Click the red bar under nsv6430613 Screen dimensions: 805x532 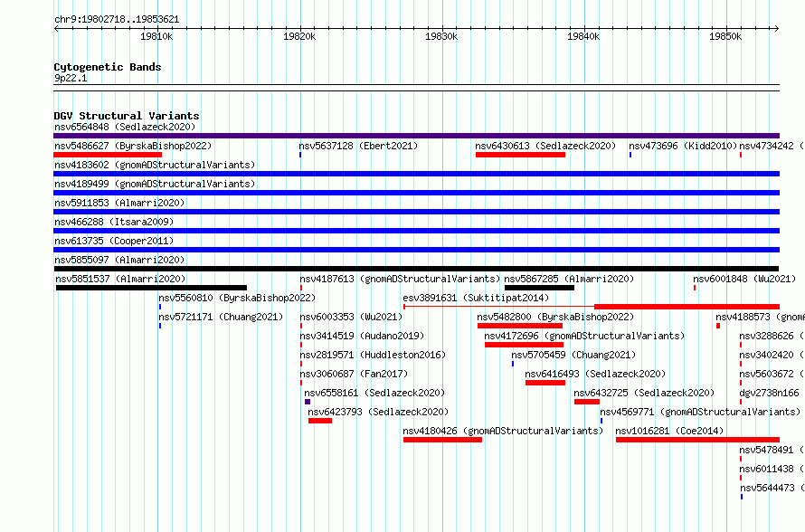click(521, 155)
